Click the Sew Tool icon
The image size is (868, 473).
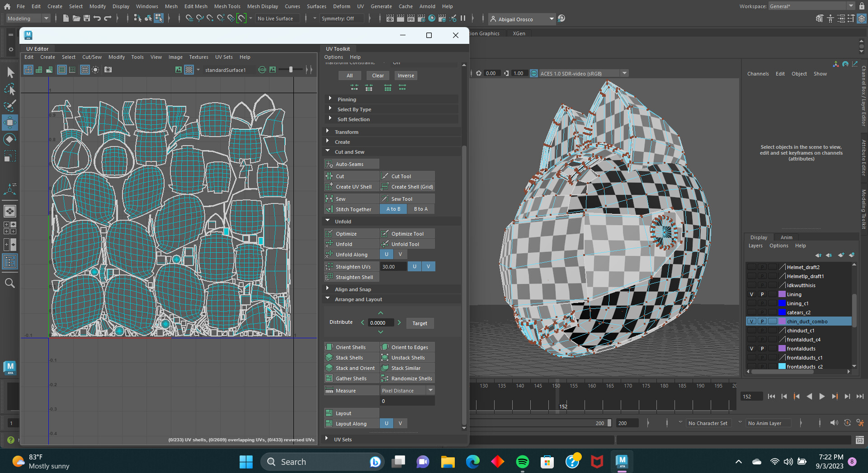385,199
